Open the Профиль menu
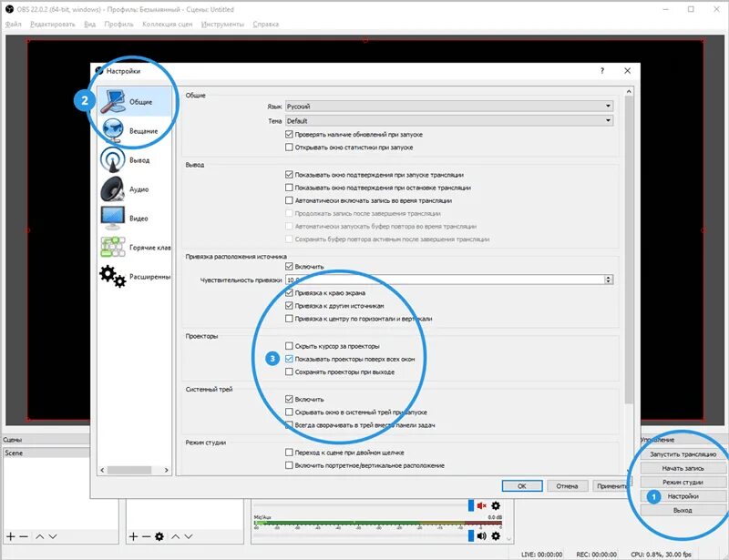The image size is (729, 560). tap(118, 25)
